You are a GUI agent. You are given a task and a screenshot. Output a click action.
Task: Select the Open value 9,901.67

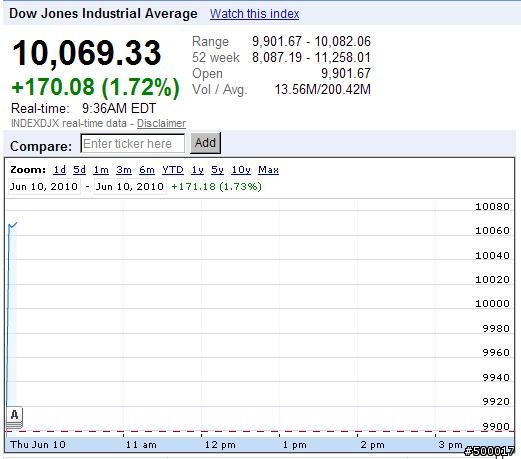click(x=346, y=73)
